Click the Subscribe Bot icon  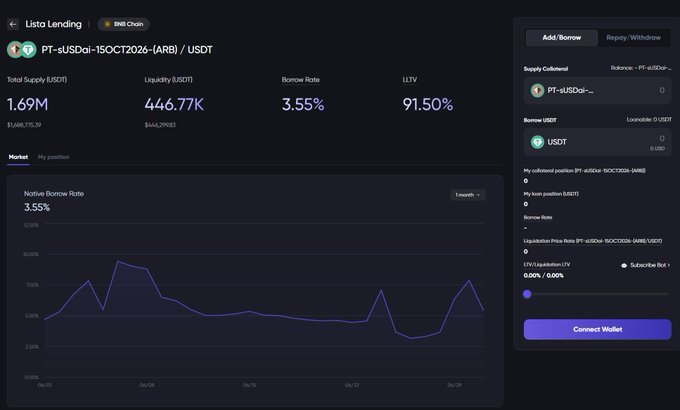pos(624,265)
